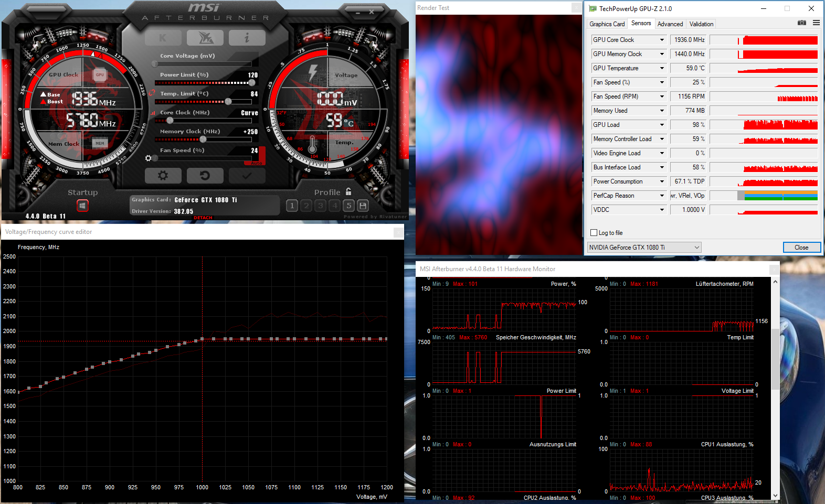Click the Core Clock slider handle
Screen dimensions: 825x504
[169, 121]
